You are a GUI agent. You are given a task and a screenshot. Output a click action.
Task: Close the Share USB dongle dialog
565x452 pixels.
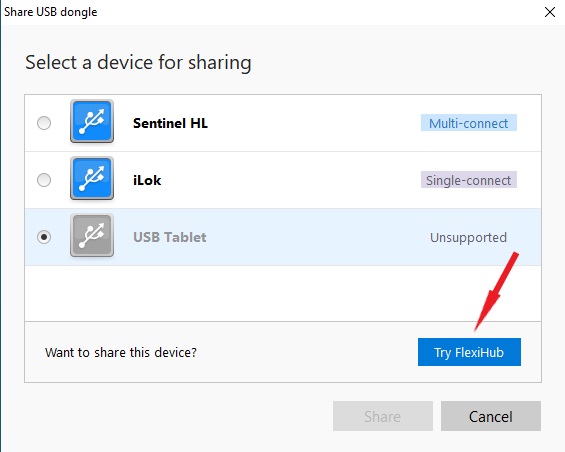[x=550, y=12]
